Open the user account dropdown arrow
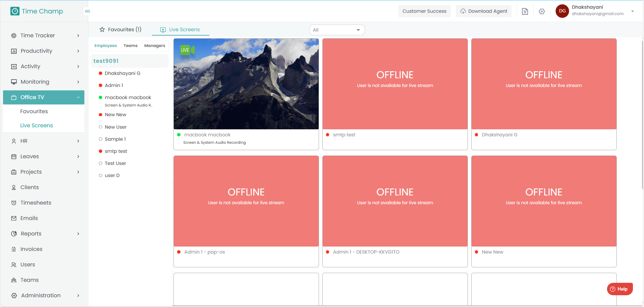This screenshot has height=307, width=644. (x=633, y=11)
